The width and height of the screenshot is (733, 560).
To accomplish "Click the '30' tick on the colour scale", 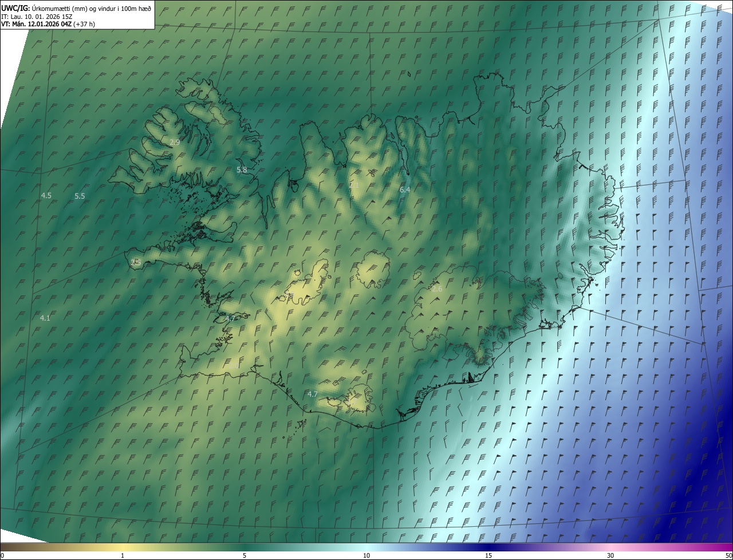I will (x=610, y=556).
